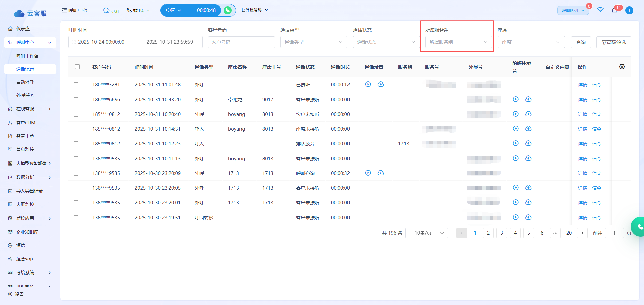The image size is (644, 305).
Task: Check the row for 186****6656
Action: tap(76, 100)
